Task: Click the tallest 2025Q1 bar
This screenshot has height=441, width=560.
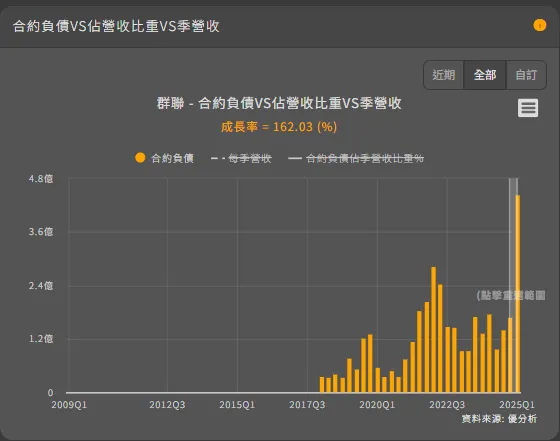Action: coord(518,294)
